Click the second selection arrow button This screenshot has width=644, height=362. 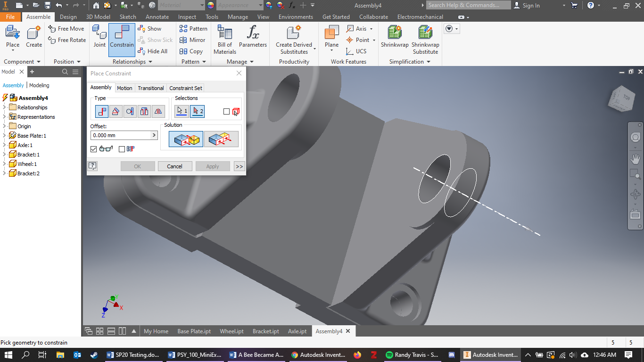[x=198, y=111]
